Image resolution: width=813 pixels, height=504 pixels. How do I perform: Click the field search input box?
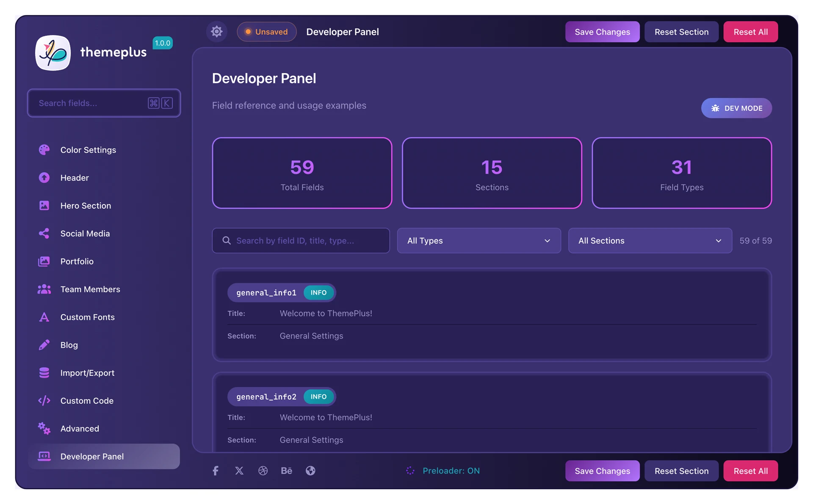click(x=301, y=240)
